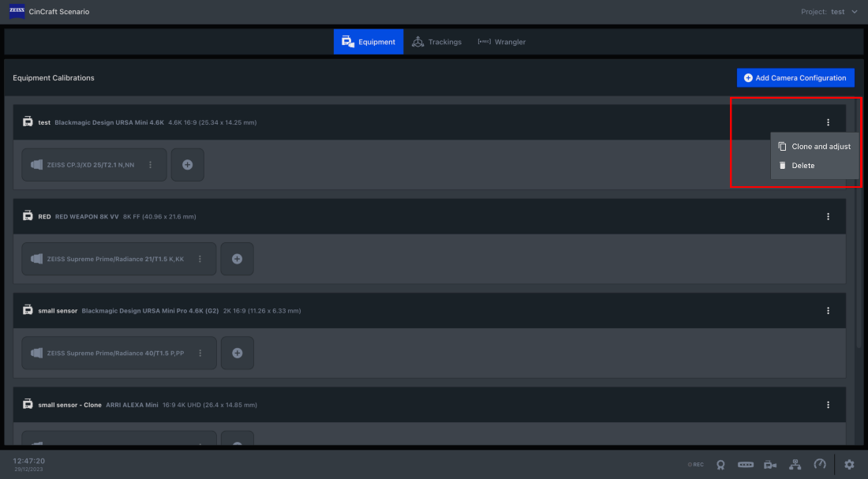Click the camera status icon in footer
This screenshot has width=868, height=479.
click(770, 465)
